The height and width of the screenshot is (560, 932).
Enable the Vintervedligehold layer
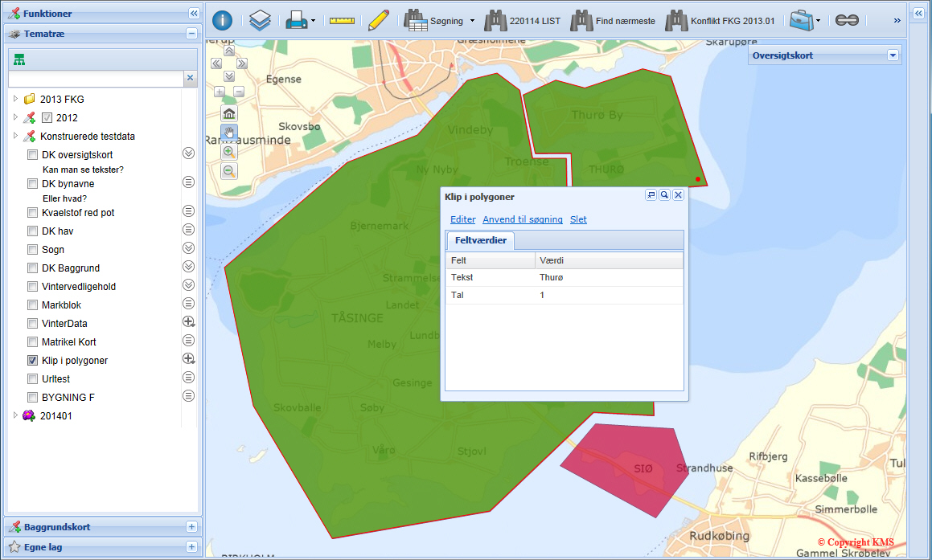(x=33, y=287)
